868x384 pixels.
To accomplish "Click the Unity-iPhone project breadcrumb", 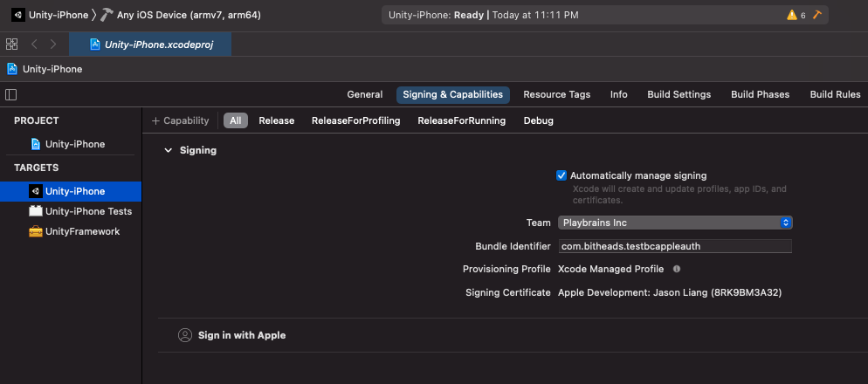I will click(x=52, y=69).
